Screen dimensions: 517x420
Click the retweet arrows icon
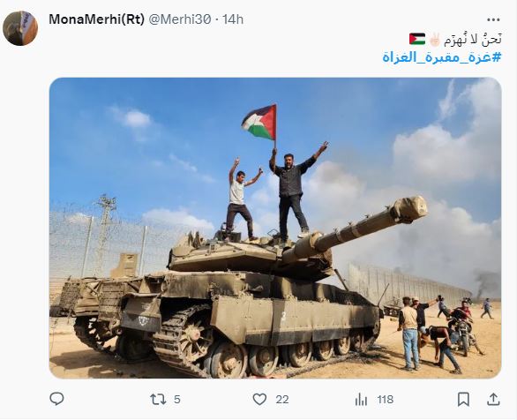tap(158, 400)
